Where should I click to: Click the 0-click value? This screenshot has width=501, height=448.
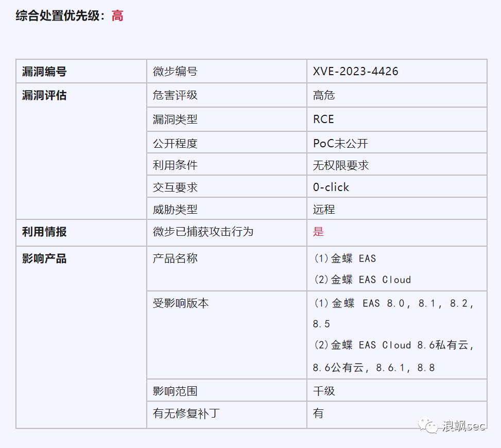coord(331,187)
